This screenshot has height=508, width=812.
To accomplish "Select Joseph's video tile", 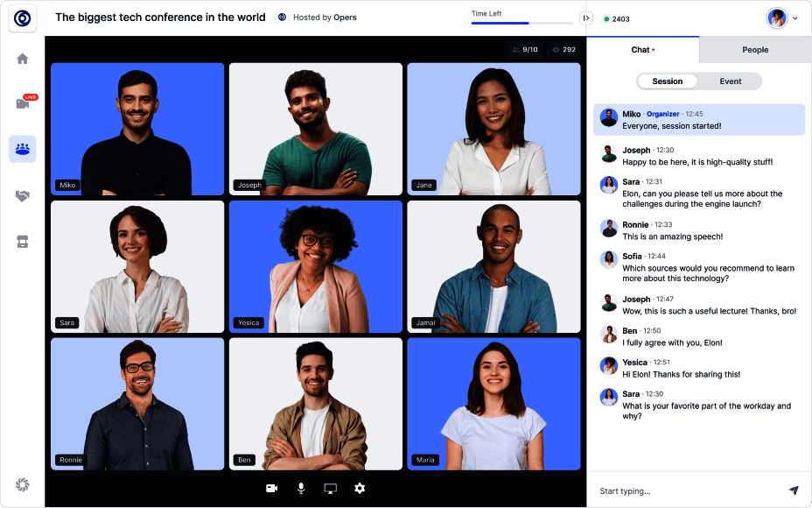I will 315,129.
